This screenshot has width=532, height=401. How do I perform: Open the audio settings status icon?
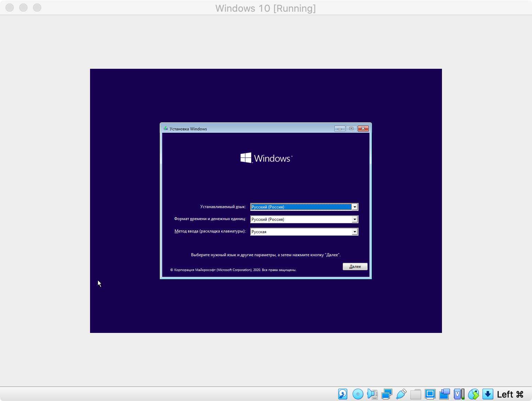click(372, 394)
